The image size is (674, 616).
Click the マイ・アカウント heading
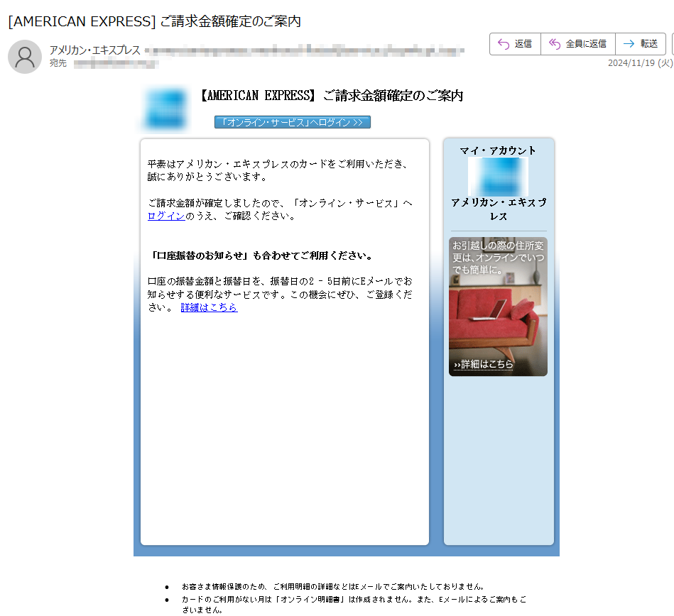pyautogui.click(x=498, y=150)
